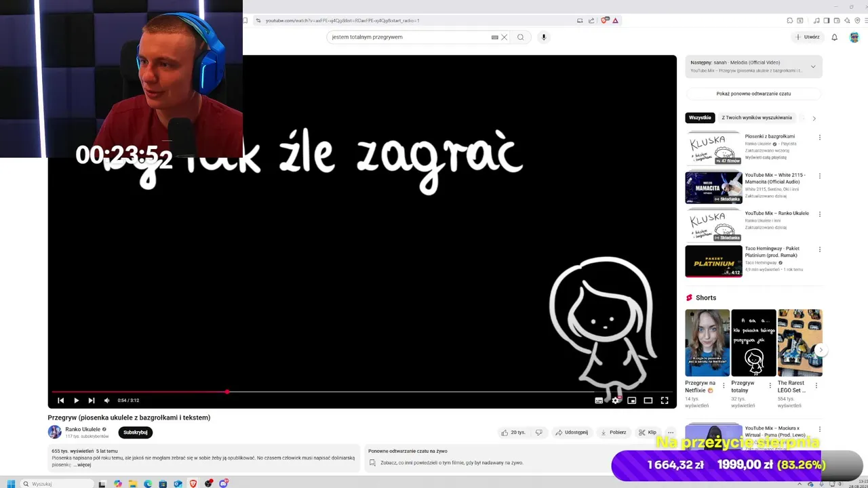Enter fullscreen video mode
This screenshot has height=488, width=868.
pyautogui.click(x=665, y=401)
